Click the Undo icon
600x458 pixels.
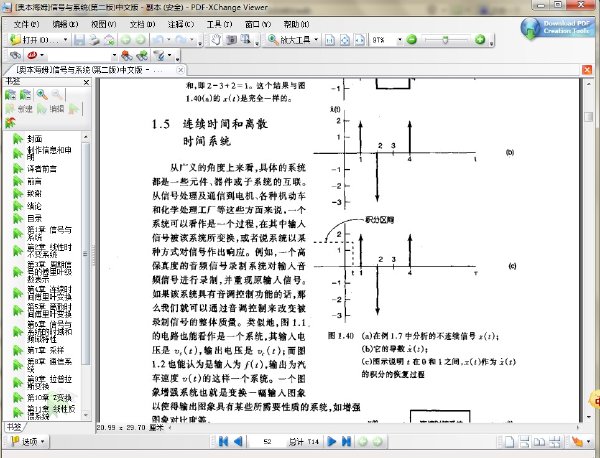point(157,40)
